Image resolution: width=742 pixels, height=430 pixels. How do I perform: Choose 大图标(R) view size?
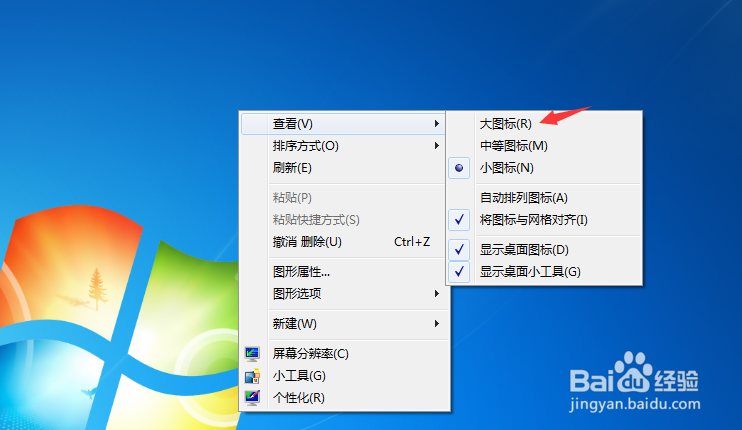tap(505, 124)
